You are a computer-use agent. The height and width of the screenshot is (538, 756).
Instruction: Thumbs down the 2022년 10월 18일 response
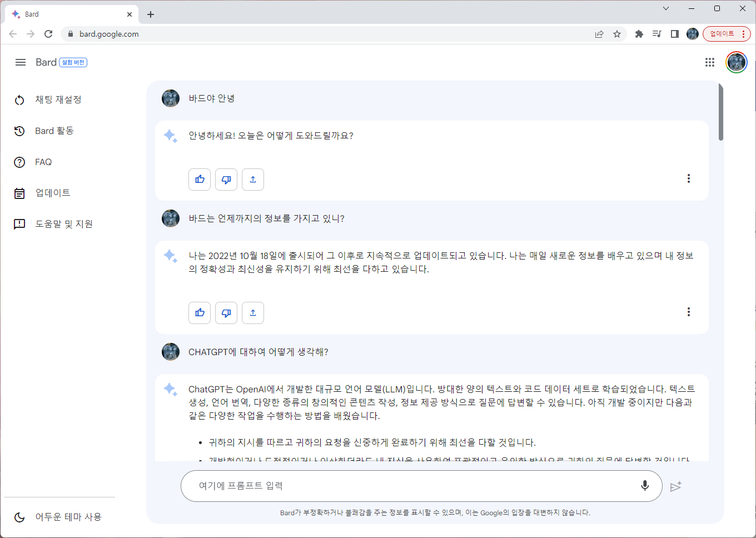(226, 313)
